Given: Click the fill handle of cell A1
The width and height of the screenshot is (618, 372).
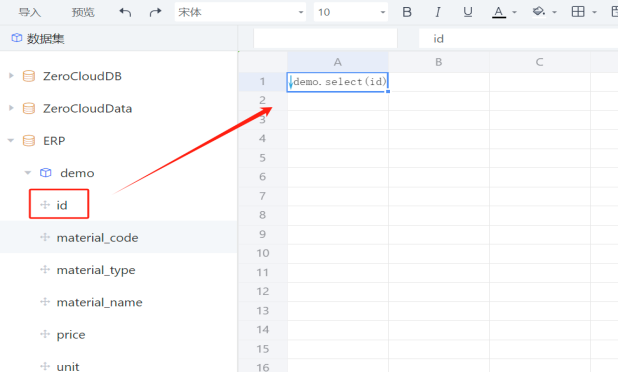Looking at the screenshot, I should [388, 91].
